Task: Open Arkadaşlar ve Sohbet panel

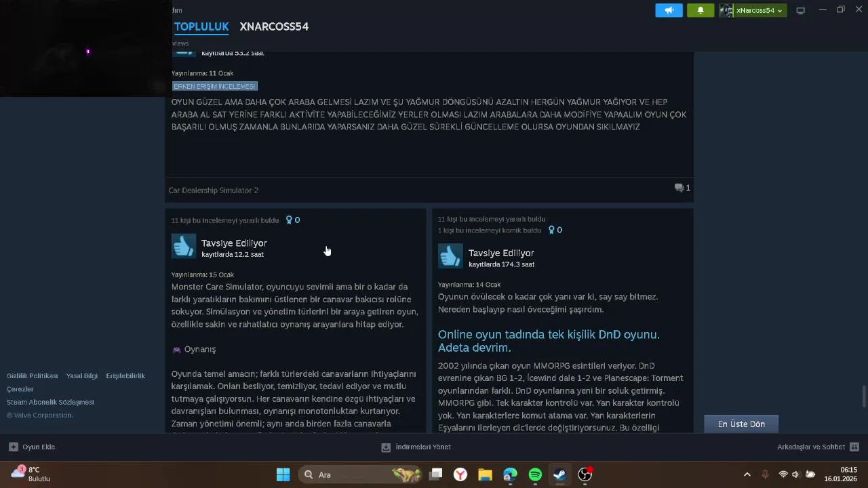Action: [811, 447]
